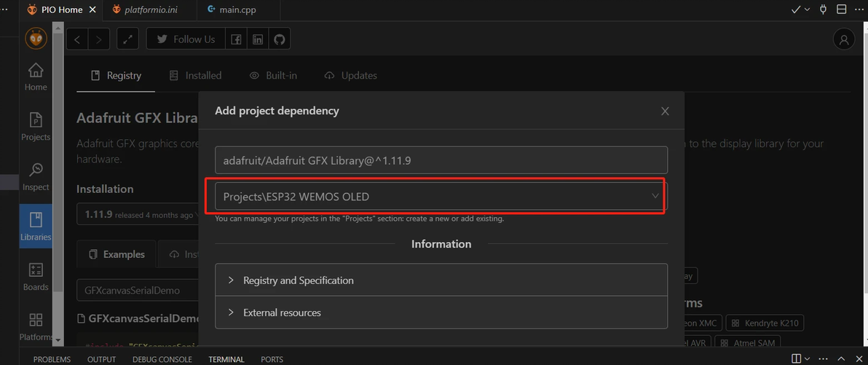The width and height of the screenshot is (868, 365).
Task: Open the dropdown arrow beside Build checkmark
Action: tap(807, 9)
